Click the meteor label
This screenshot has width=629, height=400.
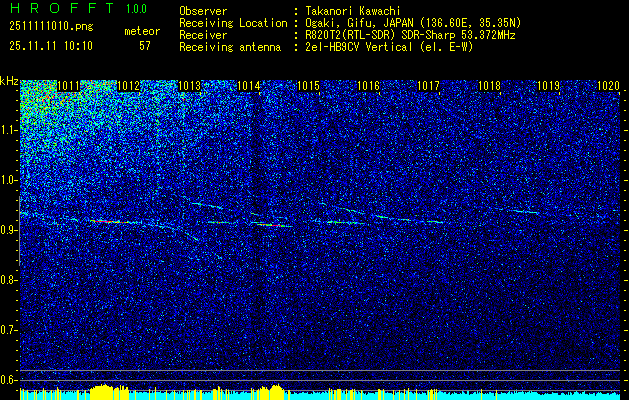click(142, 31)
